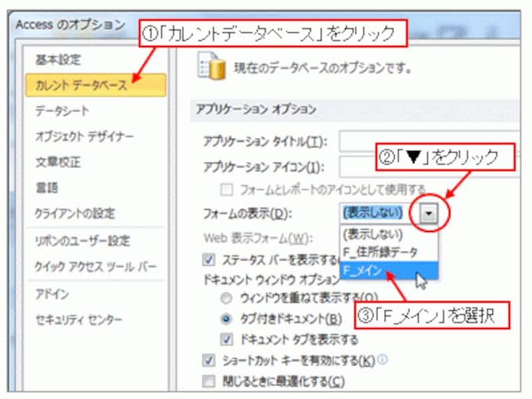The image size is (532, 399).
Task: Click the 現在のデータベースのオプションです text
Action: click(323, 68)
